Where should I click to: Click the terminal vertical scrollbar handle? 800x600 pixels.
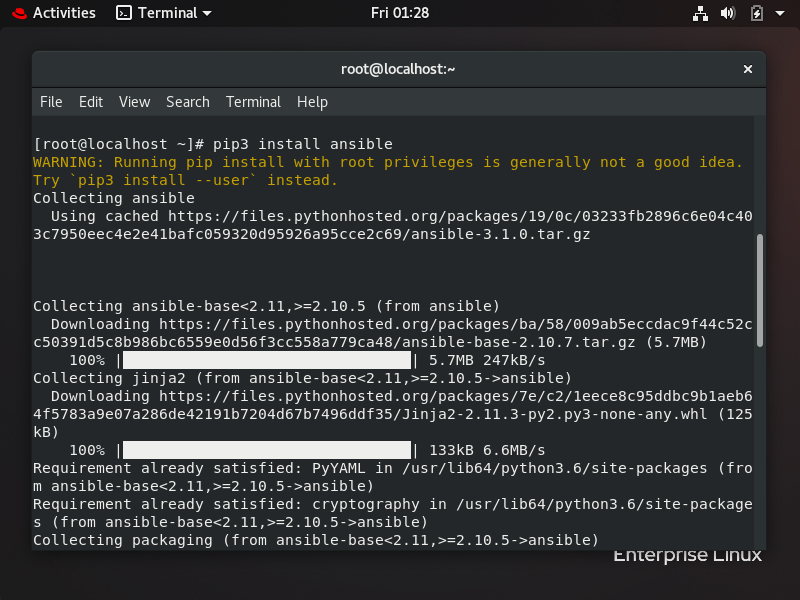[760, 290]
